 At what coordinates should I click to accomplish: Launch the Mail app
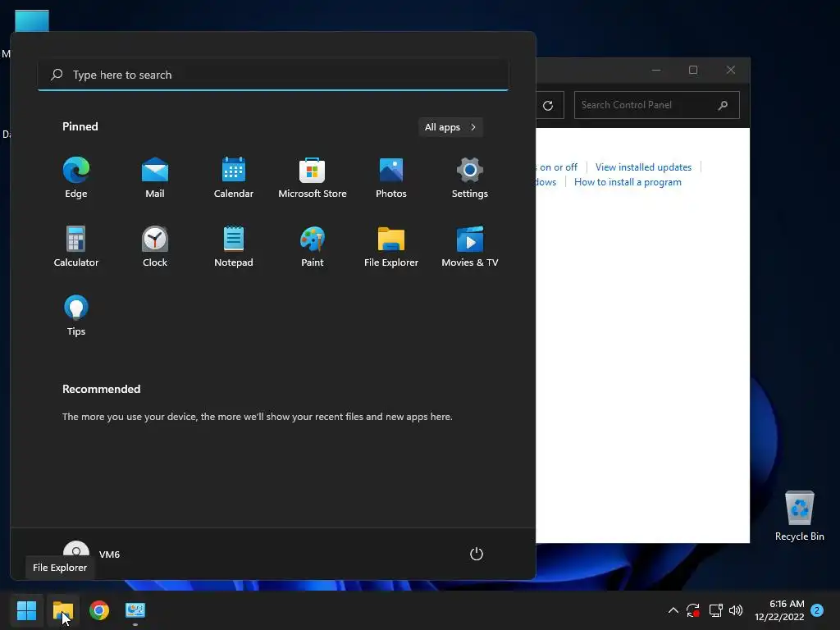[155, 178]
